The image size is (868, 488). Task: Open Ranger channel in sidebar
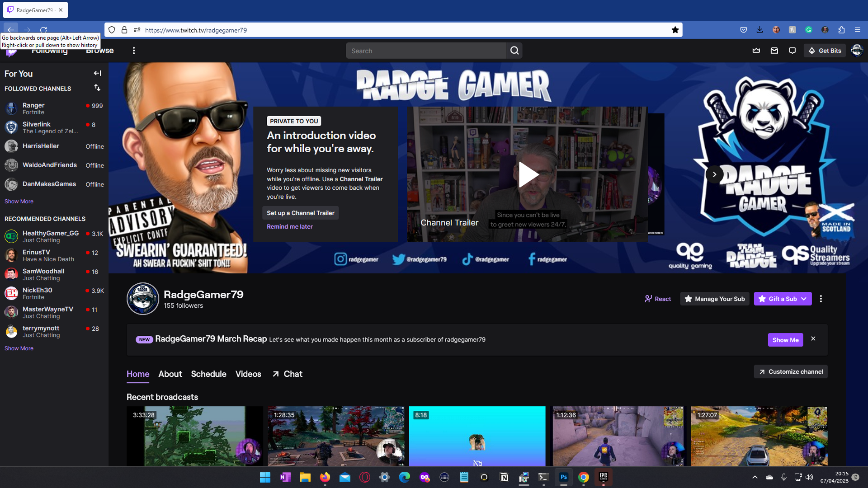coord(54,108)
